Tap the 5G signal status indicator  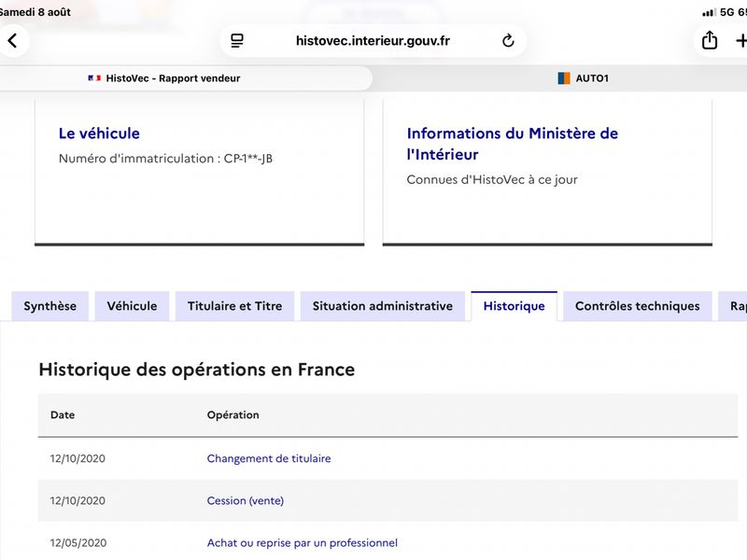click(x=718, y=12)
